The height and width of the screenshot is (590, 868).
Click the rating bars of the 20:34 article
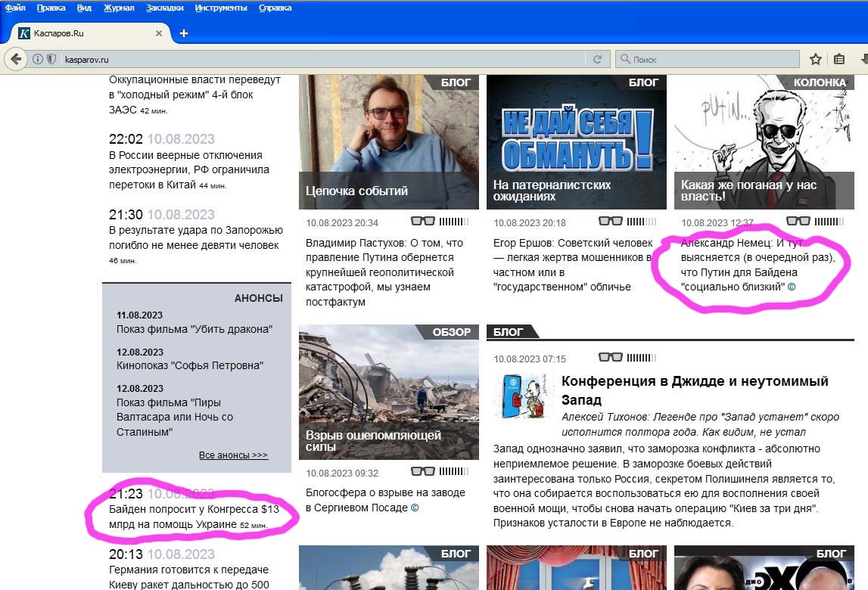pyautogui.click(x=454, y=222)
